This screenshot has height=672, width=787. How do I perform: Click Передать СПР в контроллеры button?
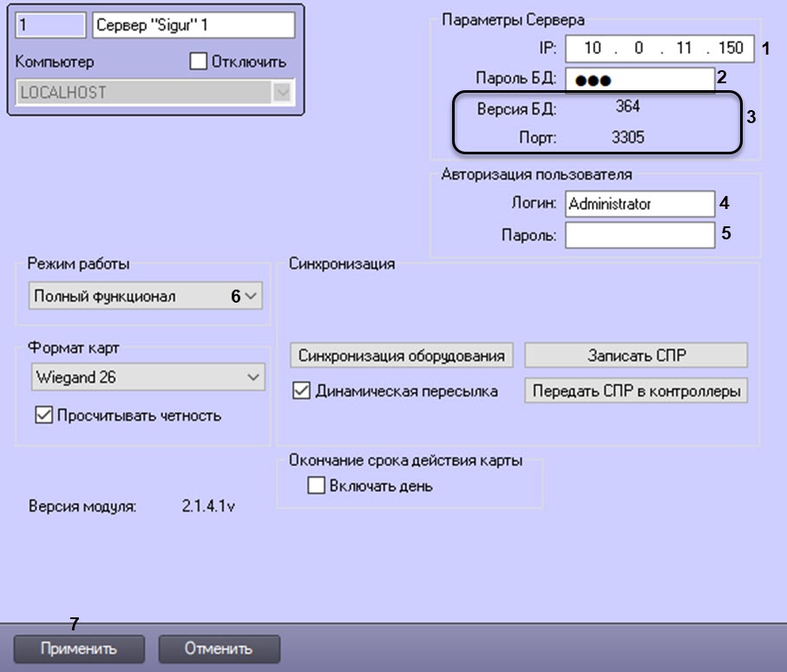click(x=635, y=391)
